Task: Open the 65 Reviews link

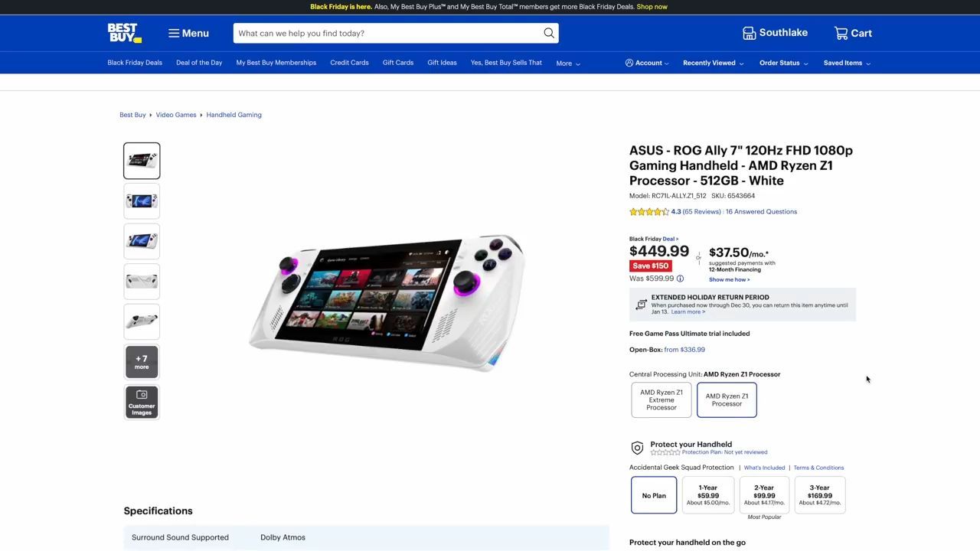Action: [x=701, y=211]
